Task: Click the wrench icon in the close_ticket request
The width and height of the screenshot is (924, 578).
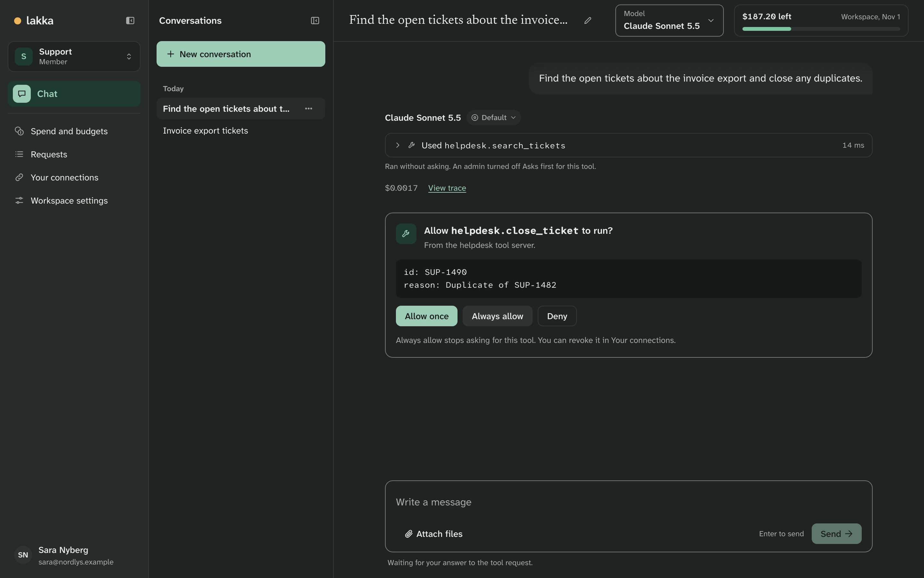Action: click(x=406, y=233)
